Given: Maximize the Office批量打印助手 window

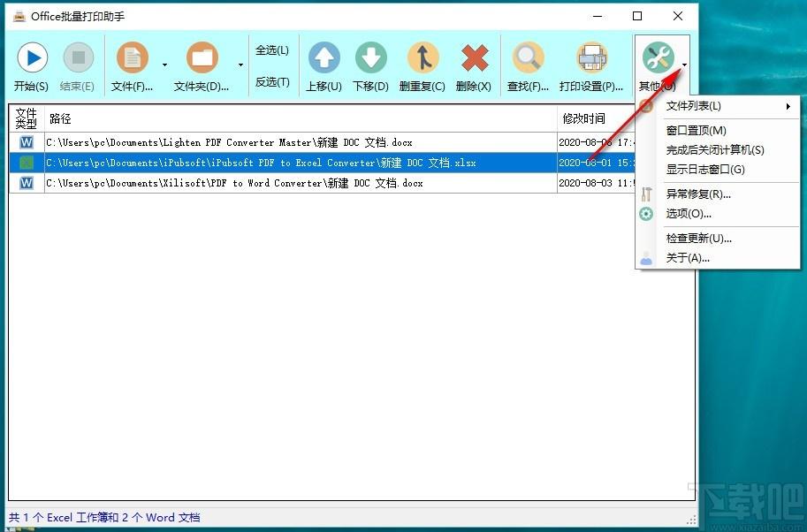Looking at the screenshot, I should click(x=637, y=17).
